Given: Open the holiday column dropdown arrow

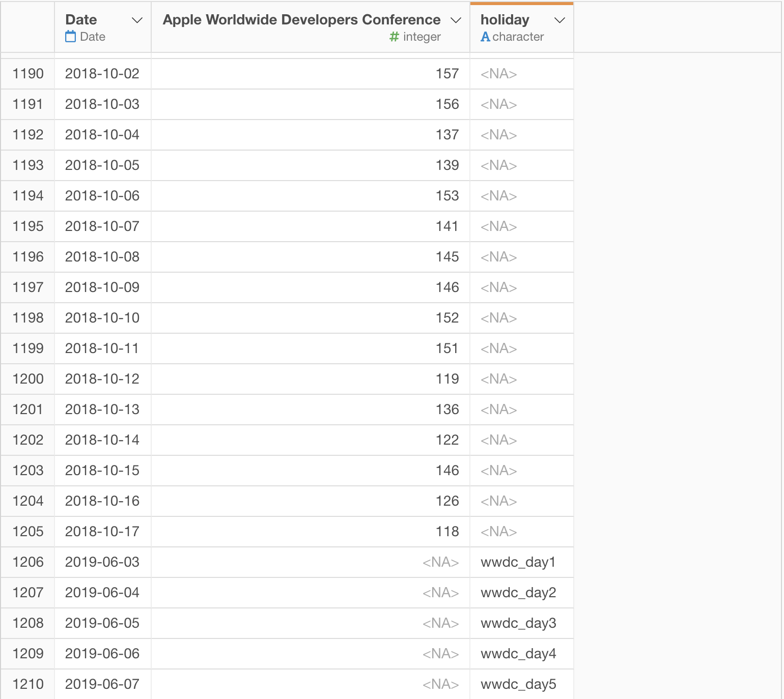Looking at the screenshot, I should 559,20.
